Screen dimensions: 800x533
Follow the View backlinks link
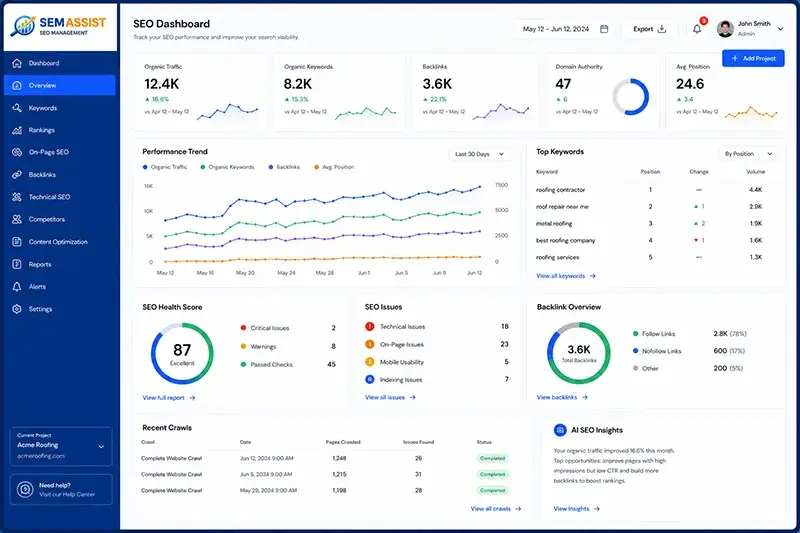tap(562, 397)
